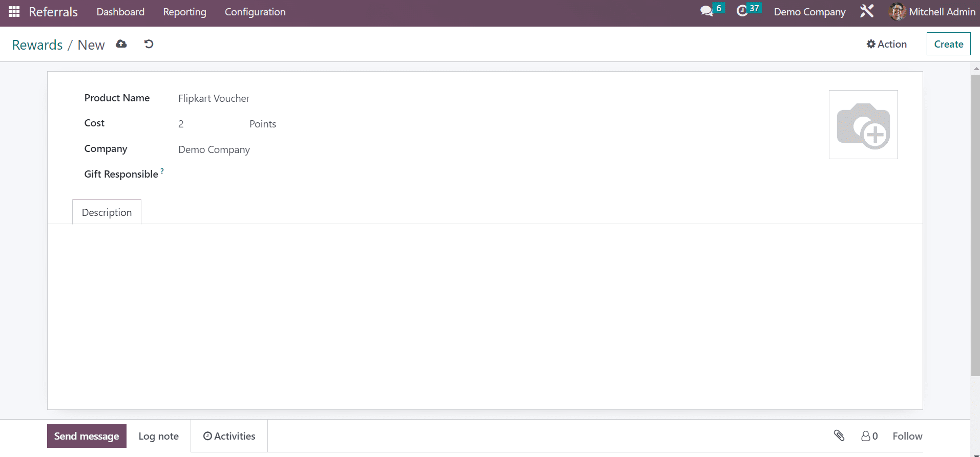Click the vertical page scrollbar
The height and width of the screenshot is (457, 980).
pos(975,225)
